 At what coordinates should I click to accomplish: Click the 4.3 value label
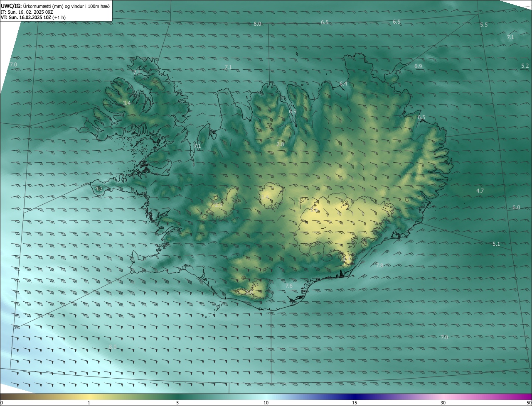[x=99, y=189]
